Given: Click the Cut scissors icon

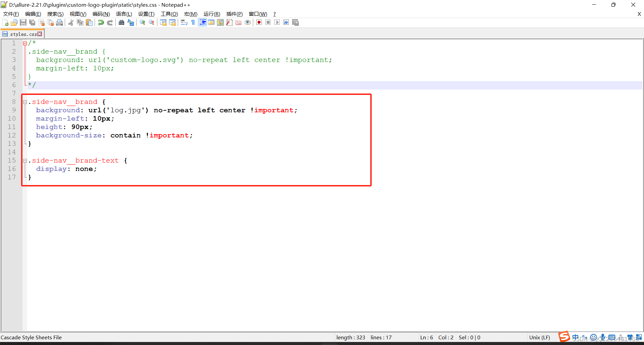Looking at the screenshot, I should point(71,22).
